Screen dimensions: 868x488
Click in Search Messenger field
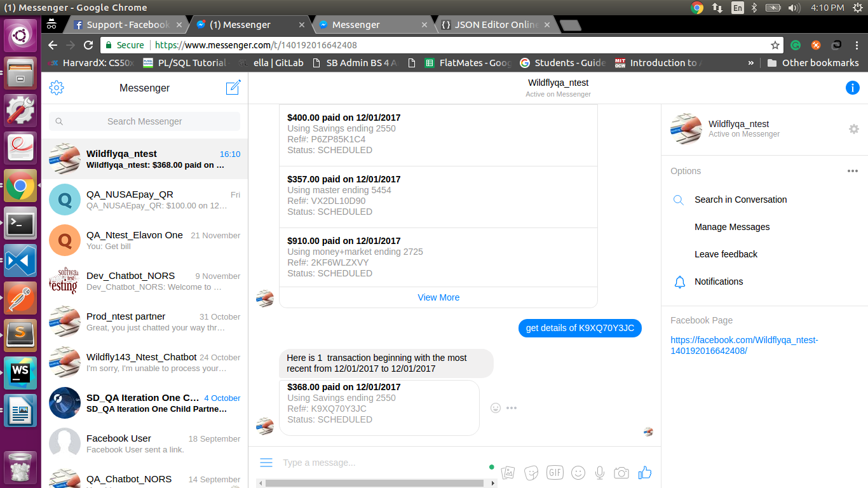click(144, 121)
